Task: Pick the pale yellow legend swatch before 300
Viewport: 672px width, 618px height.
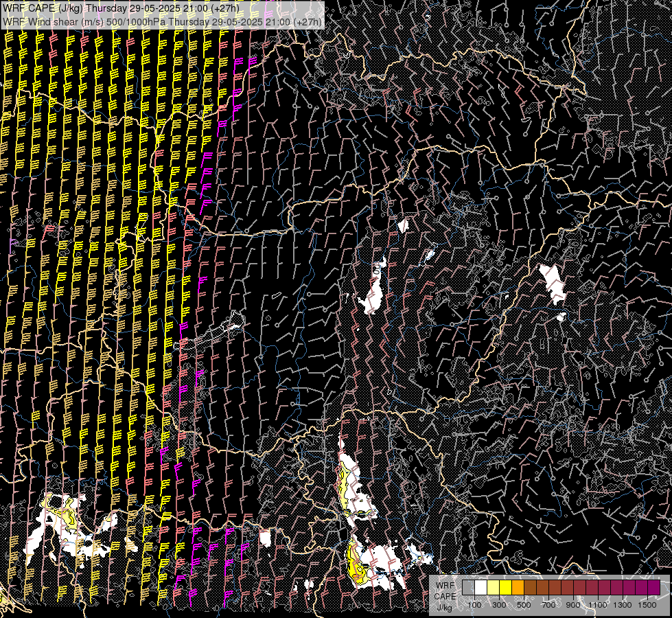Action: click(x=494, y=587)
